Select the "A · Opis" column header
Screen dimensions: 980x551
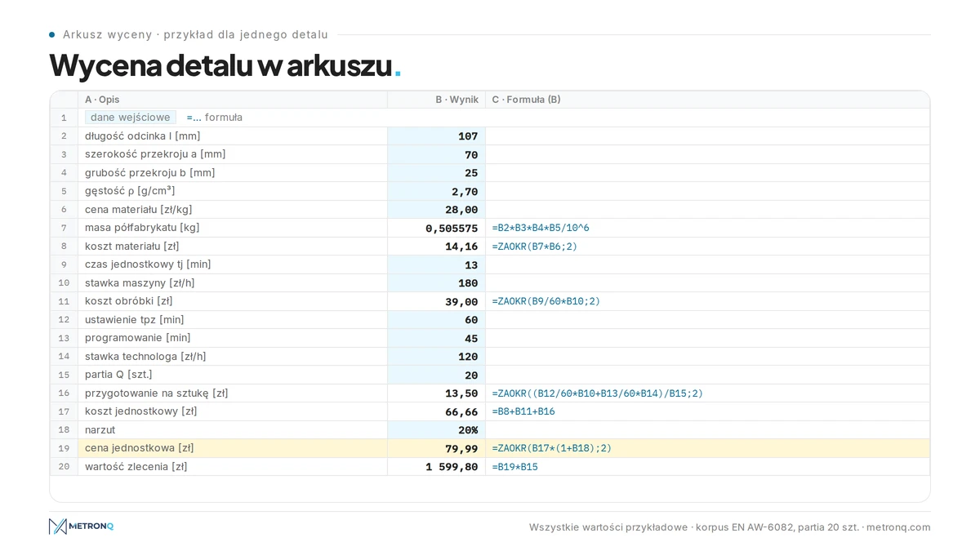tap(233, 100)
